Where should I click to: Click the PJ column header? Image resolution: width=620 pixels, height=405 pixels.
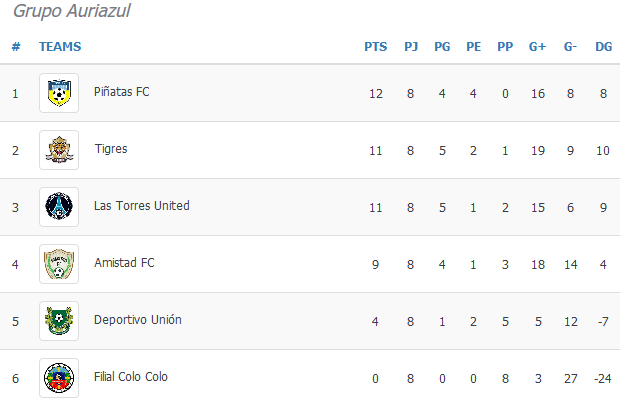tap(411, 47)
